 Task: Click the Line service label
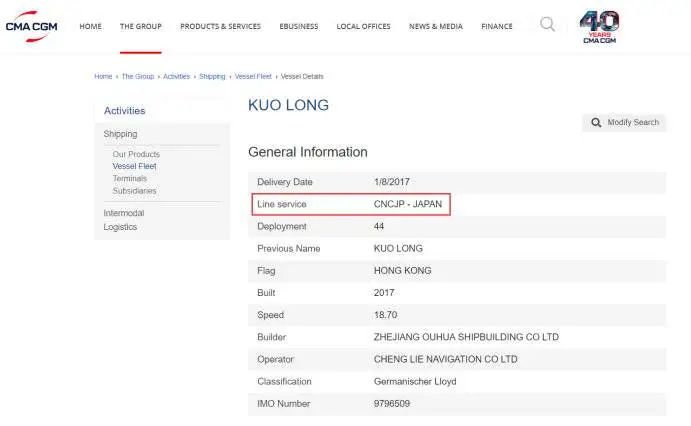pos(282,204)
